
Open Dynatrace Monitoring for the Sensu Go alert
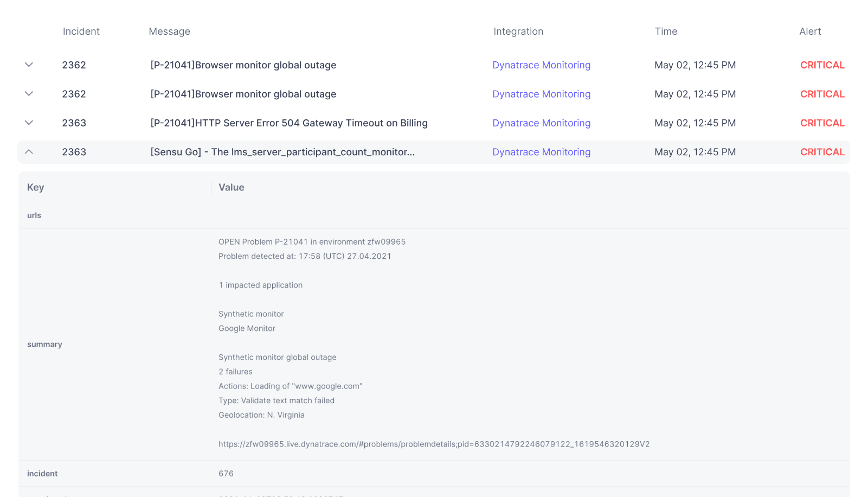pyautogui.click(x=541, y=152)
